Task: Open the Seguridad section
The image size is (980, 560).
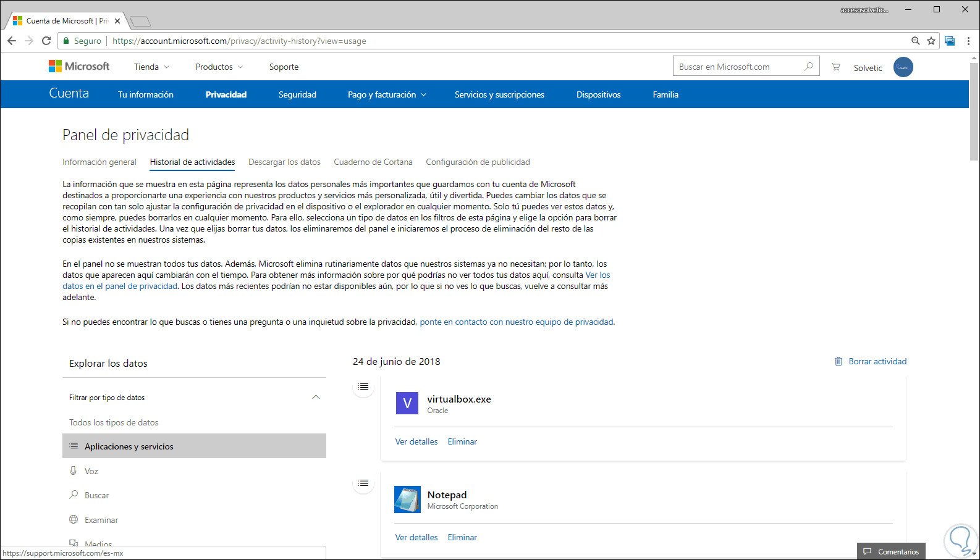Action: tap(297, 94)
